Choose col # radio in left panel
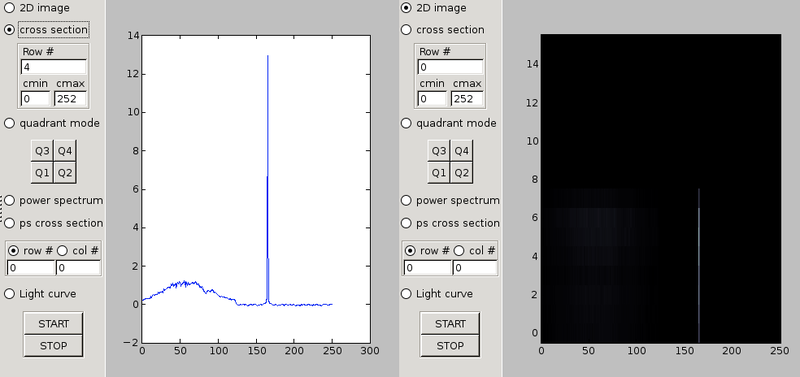The height and width of the screenshot is (377, 800). [62, 250]
